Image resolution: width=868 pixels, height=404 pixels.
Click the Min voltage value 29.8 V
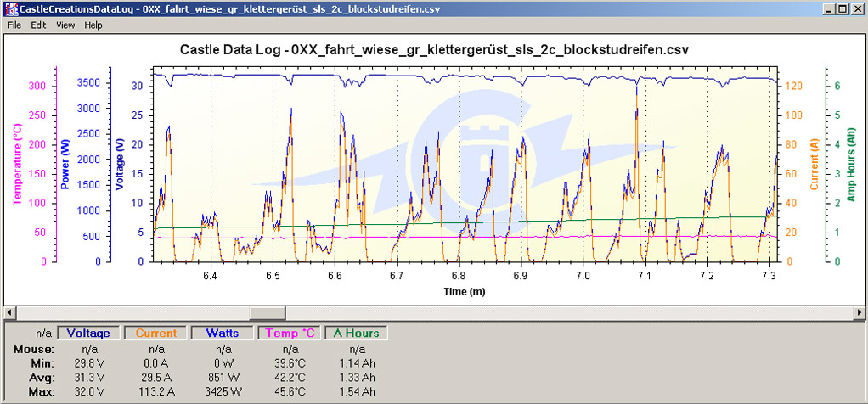click(90, 363)
